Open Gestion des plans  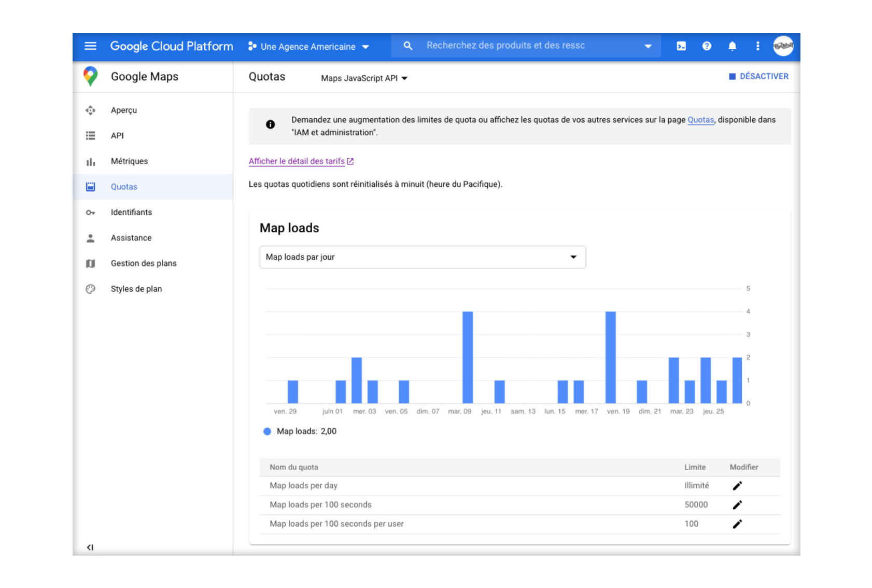pyautogui.click(x=144, y=263)
